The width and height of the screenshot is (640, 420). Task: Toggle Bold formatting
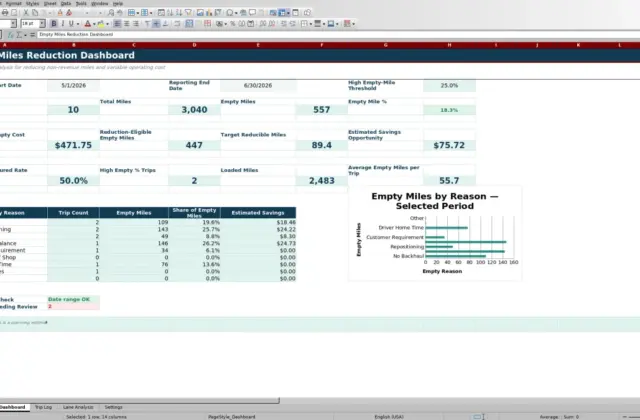click(x=53, y=24)
